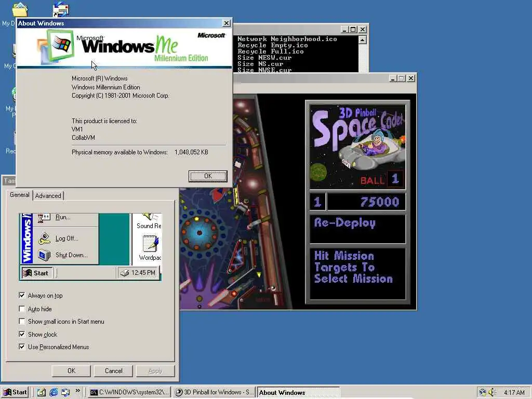The height and width of the screenshot is (399, 532).
Task: Click the Apply button in Taskbar Properties
Action: point(155,371)
